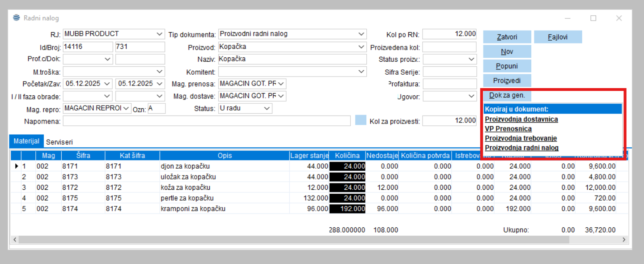Viewport: 644px width, 264px height.
Task: Click the horizontal scrollbar left arrow
Action: [15, 240]
